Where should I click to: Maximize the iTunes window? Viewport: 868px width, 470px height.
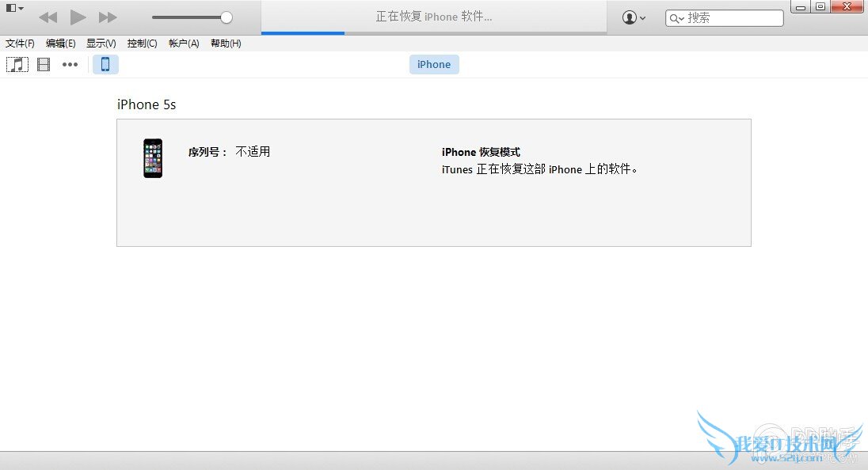[x=820, y=6]
